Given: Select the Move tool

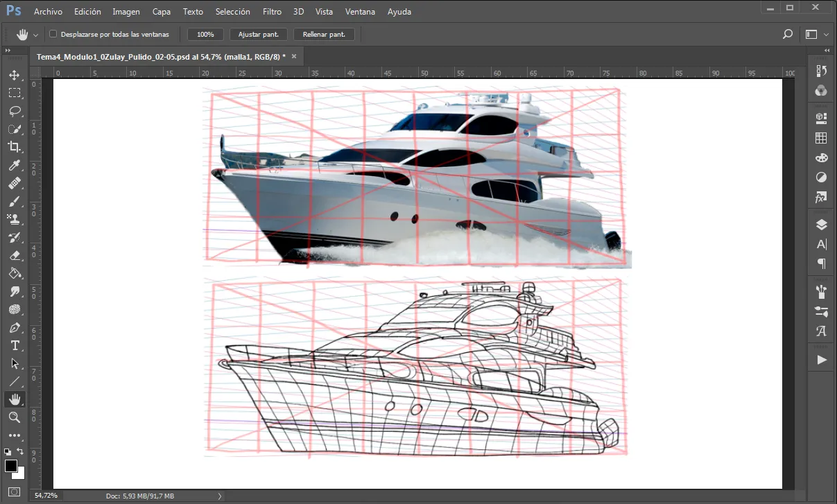Looking at the screenshot, I should pos(15,75).
